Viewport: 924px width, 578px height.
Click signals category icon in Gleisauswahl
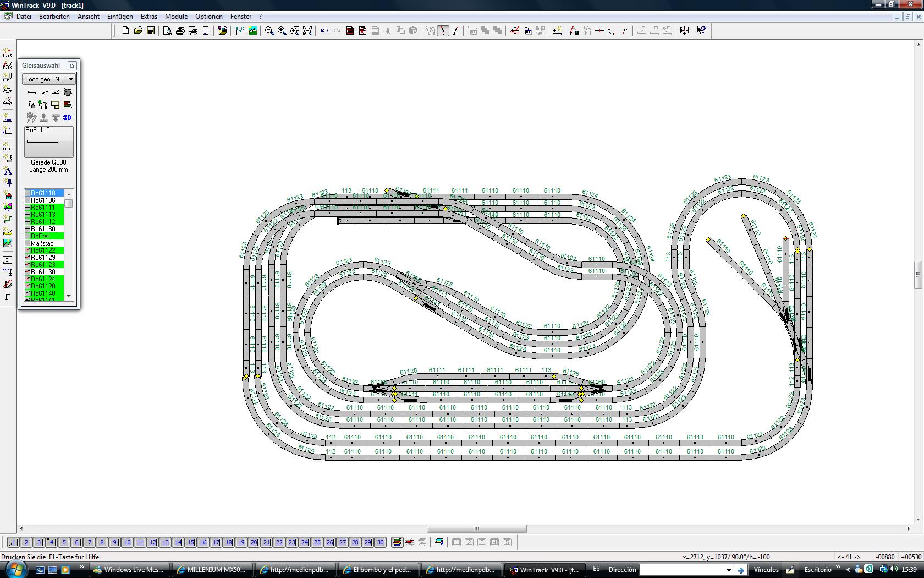pyautogui.click(x=43, y=105)
